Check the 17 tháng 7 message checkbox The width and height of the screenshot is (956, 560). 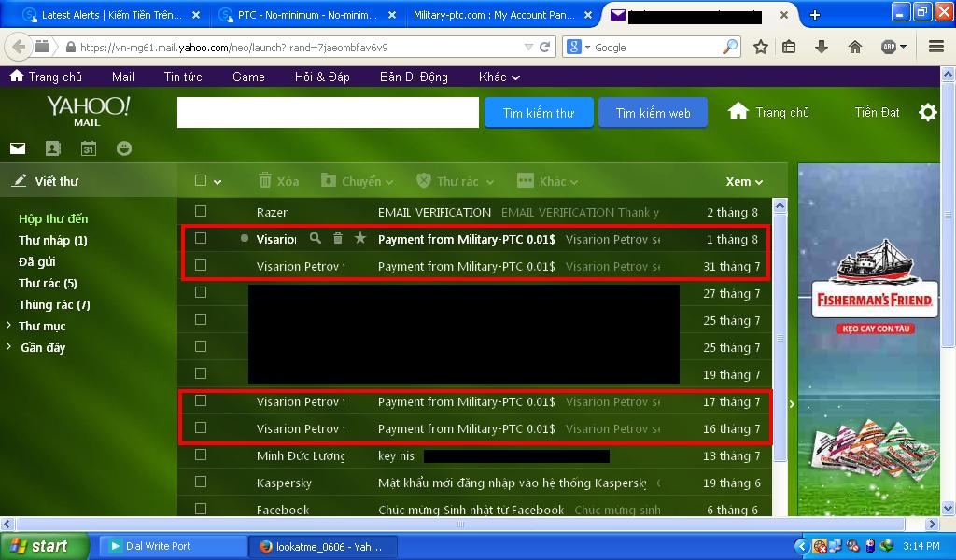[201, 400]
